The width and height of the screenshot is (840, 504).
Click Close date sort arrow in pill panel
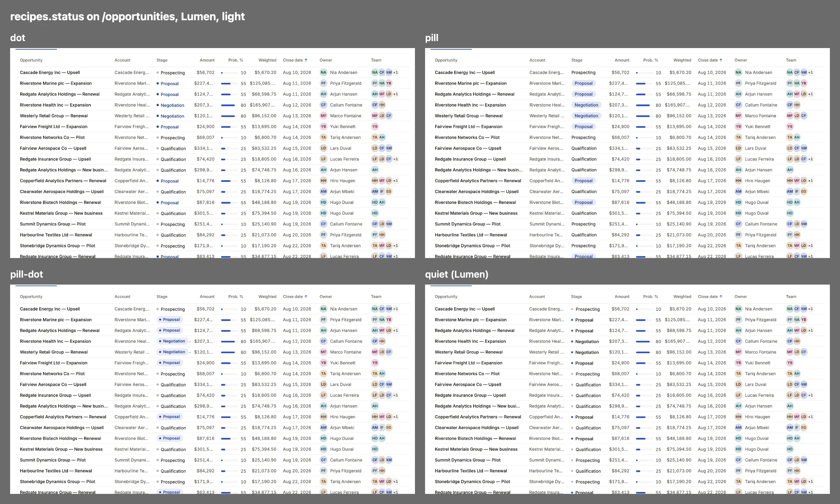[x=721, y=60]
